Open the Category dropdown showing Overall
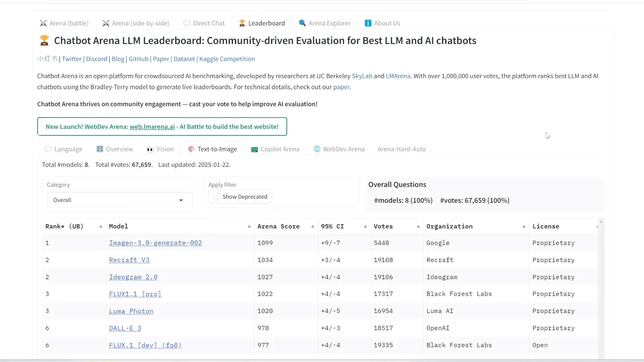644x362 pixels. coord(120,200)
